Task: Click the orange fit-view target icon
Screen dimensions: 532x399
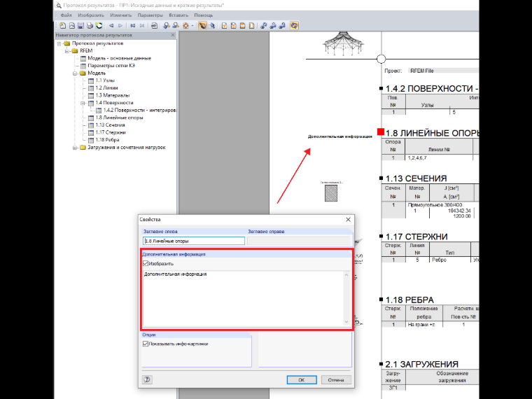Action: pyautogui.click(x=185, y=25)
